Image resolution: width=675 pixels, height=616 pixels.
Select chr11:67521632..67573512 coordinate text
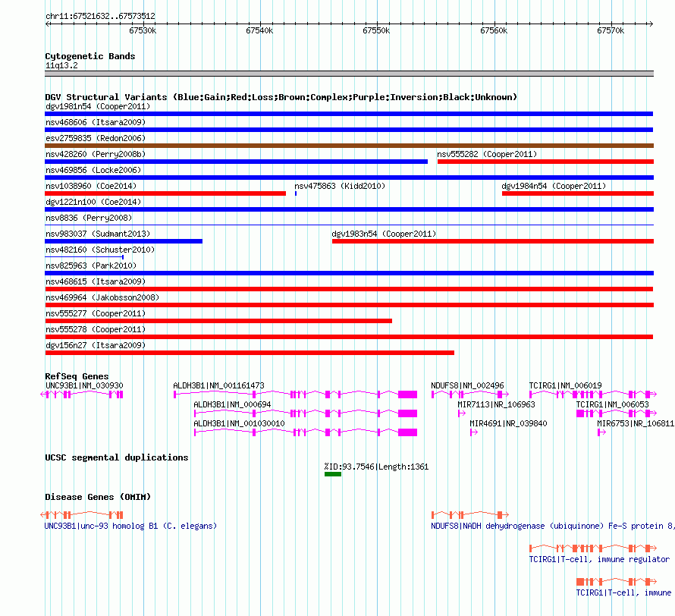pos(100,17)
